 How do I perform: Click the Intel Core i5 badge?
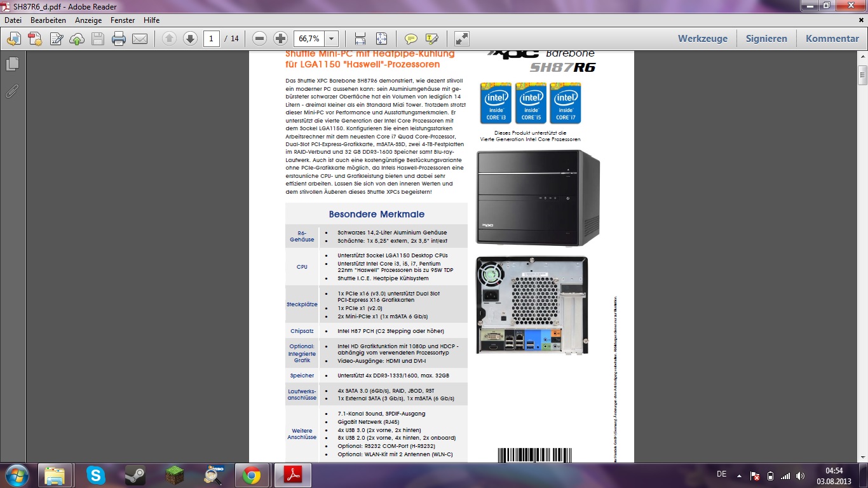(531, 103)
